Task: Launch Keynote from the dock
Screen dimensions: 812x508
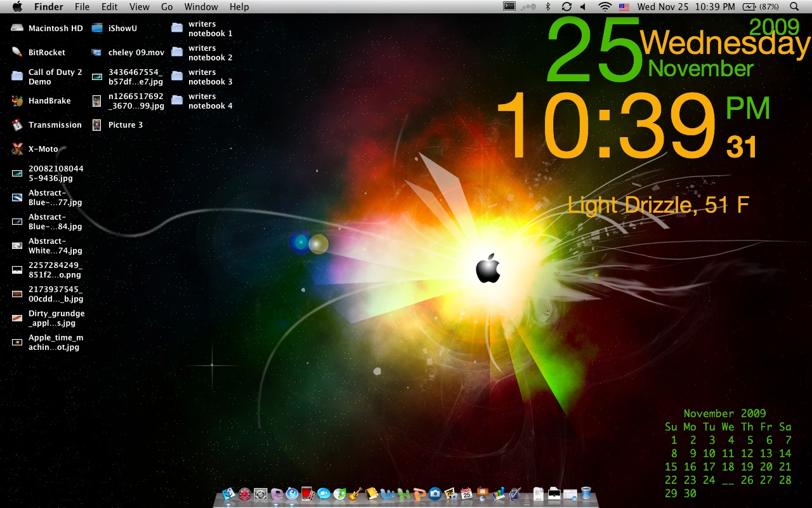Action: tap(482, 493)
